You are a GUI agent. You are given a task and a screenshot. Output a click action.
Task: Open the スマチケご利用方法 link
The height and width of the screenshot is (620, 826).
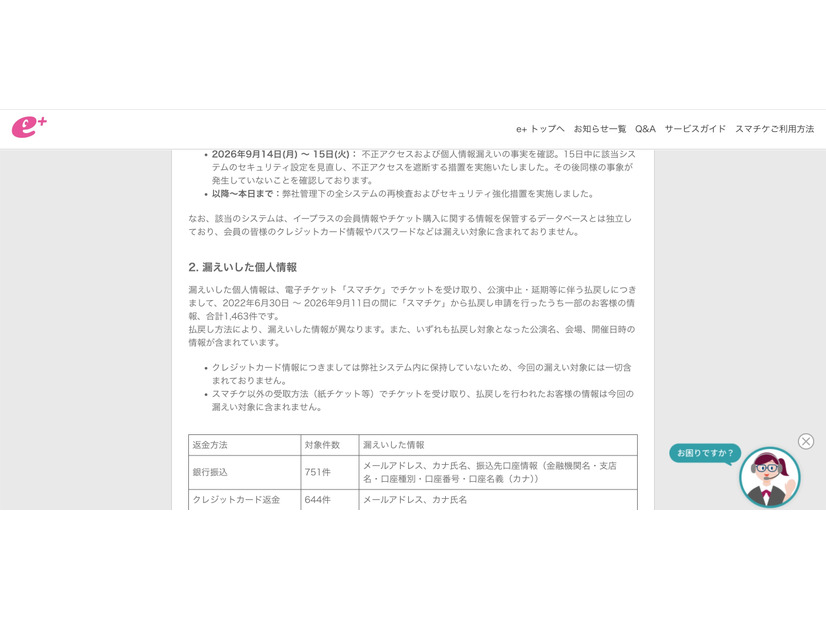click(x=774, y=129)
